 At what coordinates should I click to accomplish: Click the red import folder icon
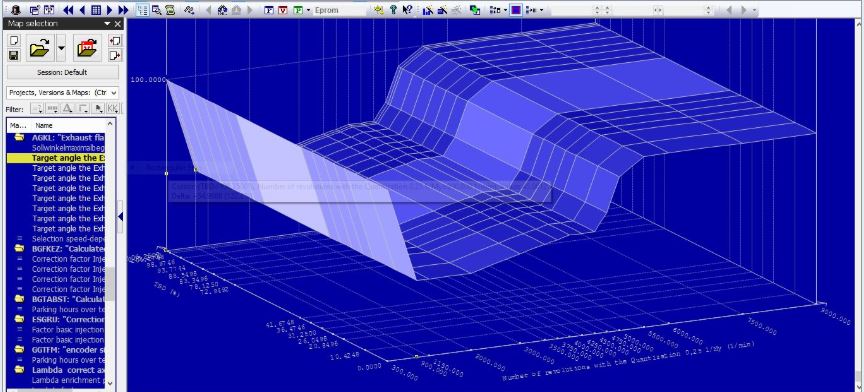coord(87,49)
